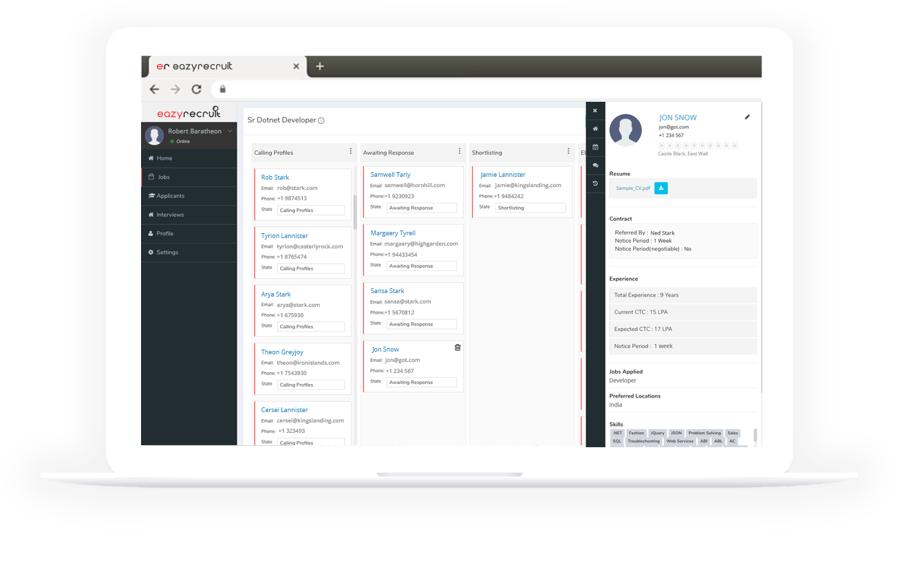Screen dimensions: 924x569
Task: Open the Jamie Lannister candidate link
Action: pos(503,175)
